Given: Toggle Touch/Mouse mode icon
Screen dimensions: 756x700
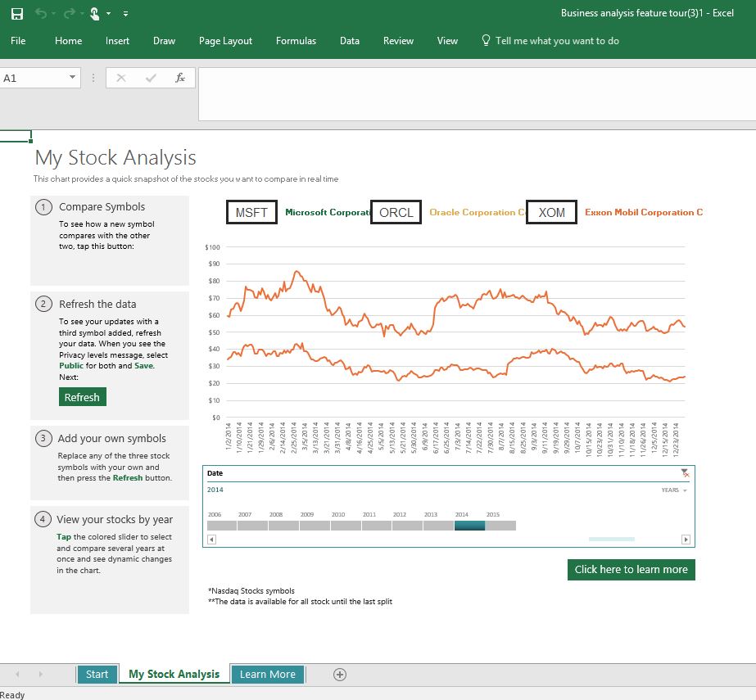Looking at the screenshot, I should [94, 14].
